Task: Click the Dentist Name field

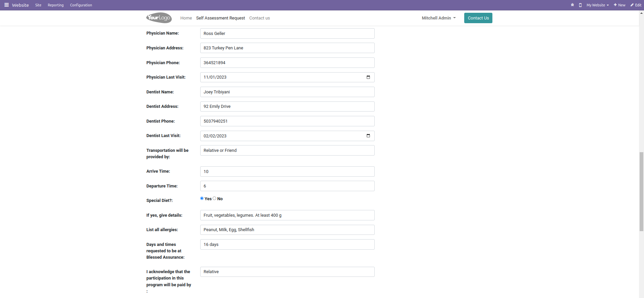Action: (287, 92)
